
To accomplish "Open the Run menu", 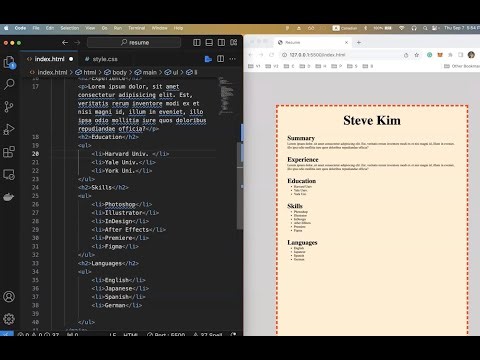I will (118, 28).
